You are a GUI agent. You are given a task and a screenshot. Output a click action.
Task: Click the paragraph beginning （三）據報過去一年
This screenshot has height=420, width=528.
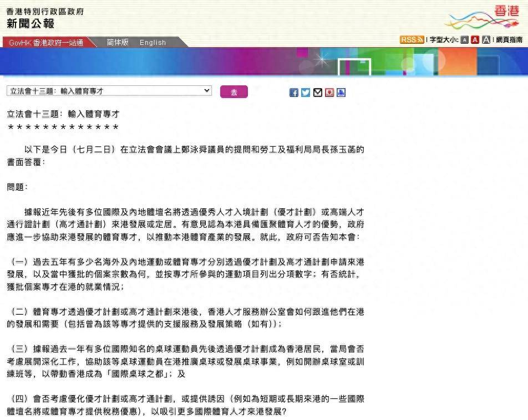point(186,361)
